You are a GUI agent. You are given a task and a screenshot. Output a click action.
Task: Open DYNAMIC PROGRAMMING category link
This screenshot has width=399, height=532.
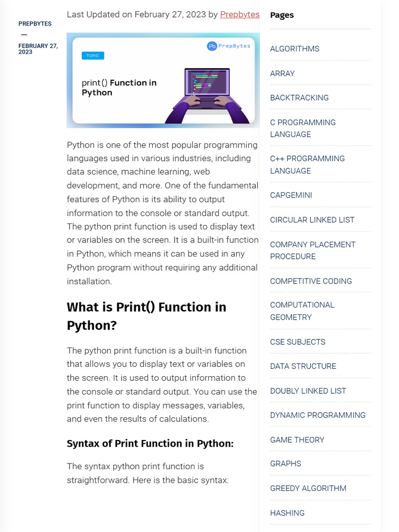pyautogui.click(x=317, y=415)
